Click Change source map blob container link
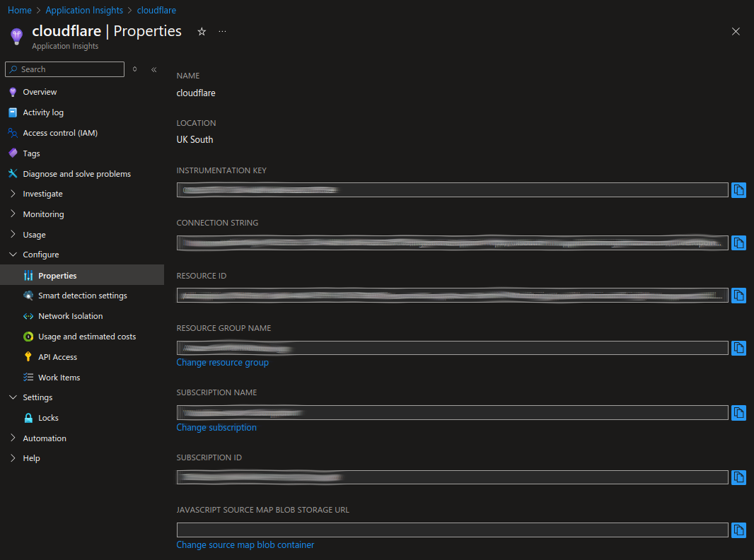This screenshot has width=754, height=560. point(245,544)
